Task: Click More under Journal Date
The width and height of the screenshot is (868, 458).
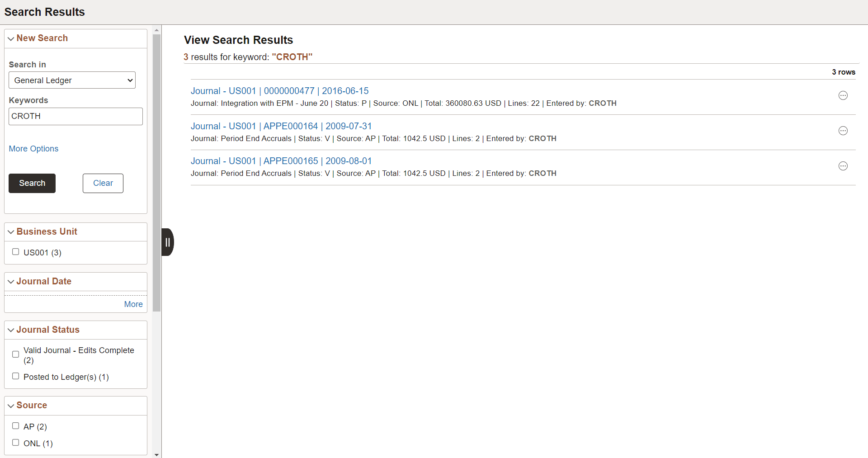Action: point(133,304)
